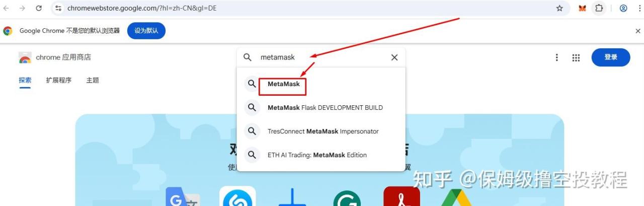This screenshot has width=644, height=206.
Task: Open the web store three-dot options
Action: [557, 57]
